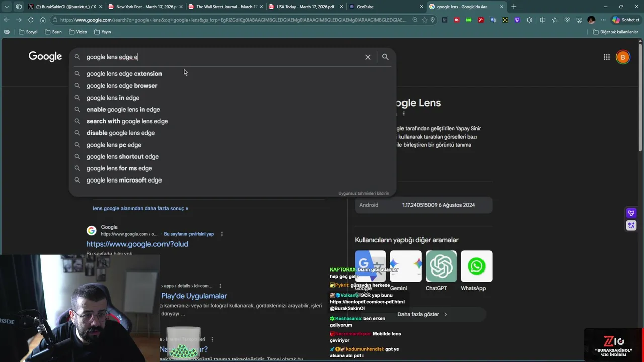Screen dimensions: 644x362
Task: Open the Favorites list
Action: (x=554, y=20)
